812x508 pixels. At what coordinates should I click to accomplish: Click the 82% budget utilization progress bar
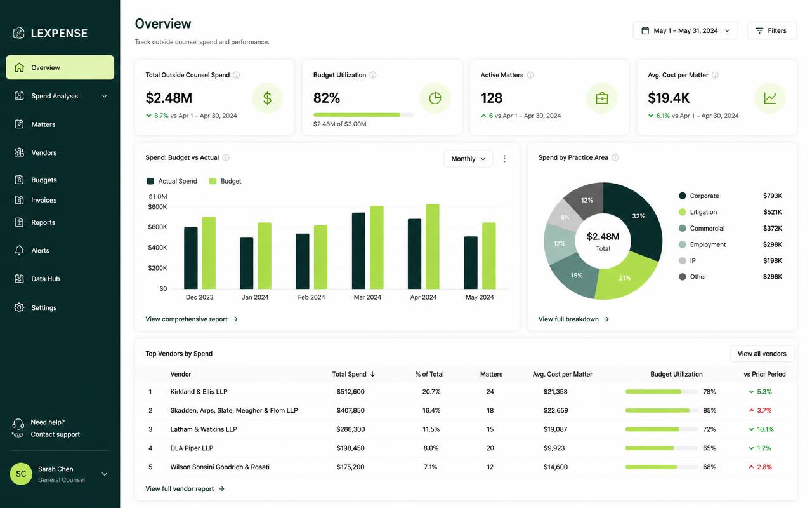[363, 115]
